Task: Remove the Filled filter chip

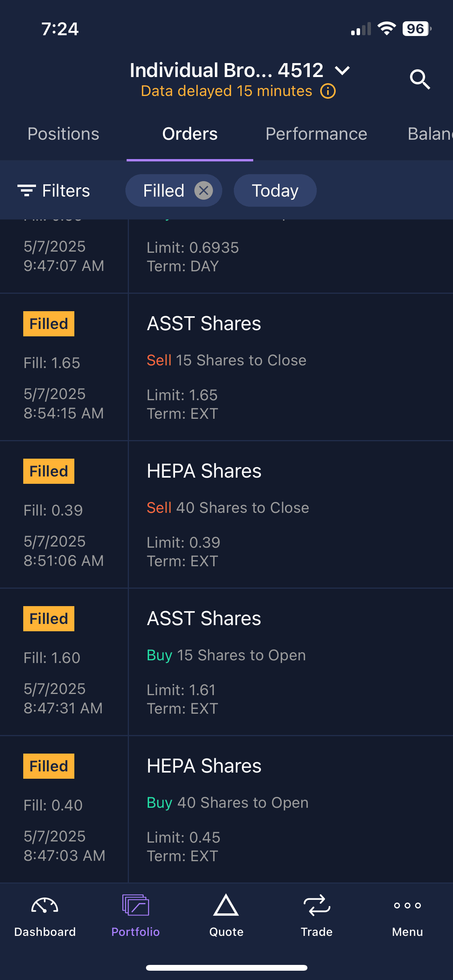Action: pos(204,190)
